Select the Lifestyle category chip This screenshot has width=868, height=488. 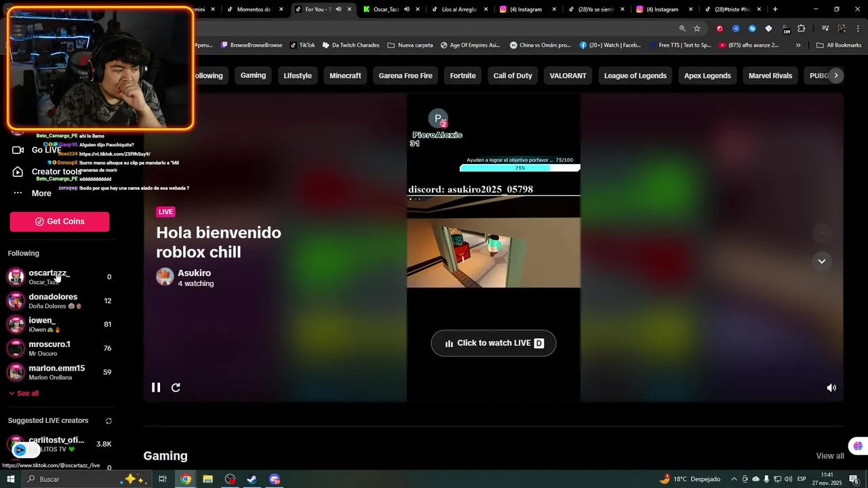click(x=298, y=75)
